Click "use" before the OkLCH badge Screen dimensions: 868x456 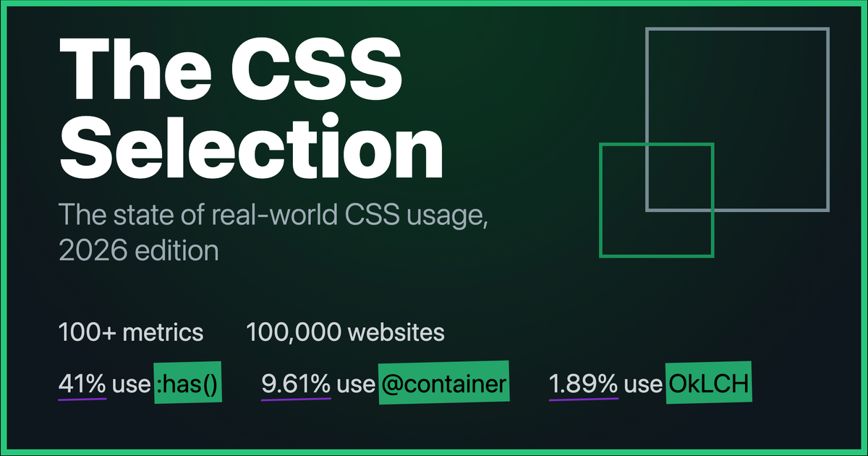coord(642,385)
